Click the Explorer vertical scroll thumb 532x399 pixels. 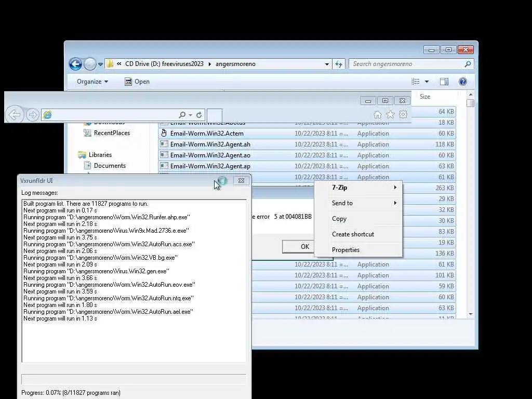(471, 103)
